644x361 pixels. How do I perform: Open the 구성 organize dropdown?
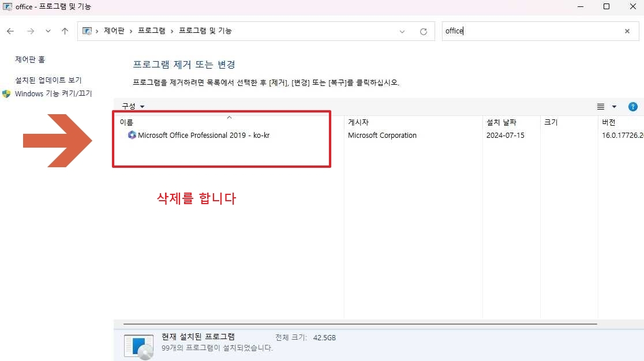133,106
